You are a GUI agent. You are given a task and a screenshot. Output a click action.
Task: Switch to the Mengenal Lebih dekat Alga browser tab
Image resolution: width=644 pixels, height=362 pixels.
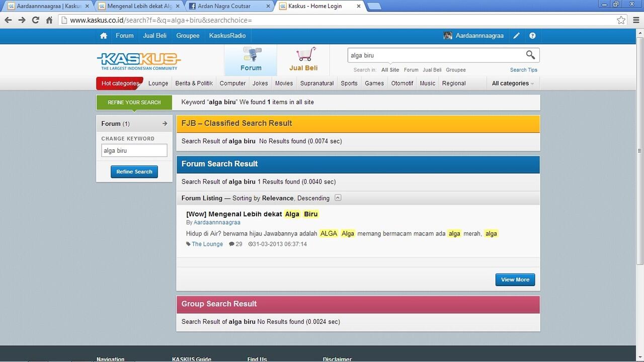pyautogui.click(x=139, y=6)
